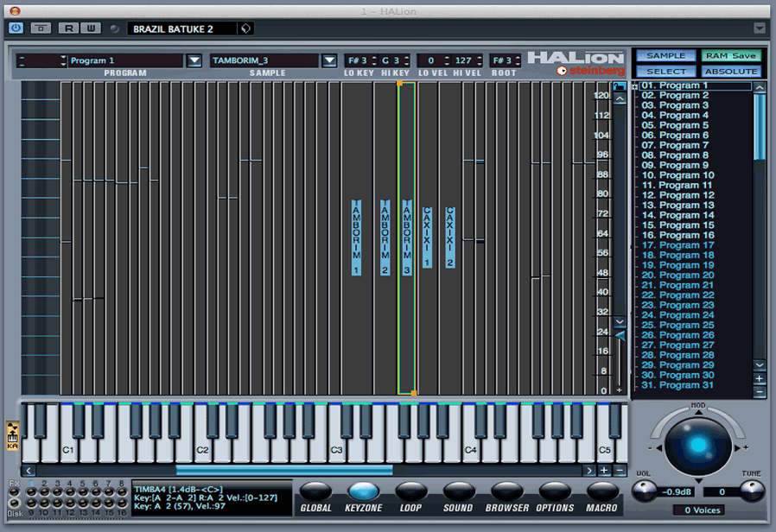Select the CAXIXI 1 sample zone
Image resolution: width=776 pixels, height=532 pixels.
[x=427, y=237]
